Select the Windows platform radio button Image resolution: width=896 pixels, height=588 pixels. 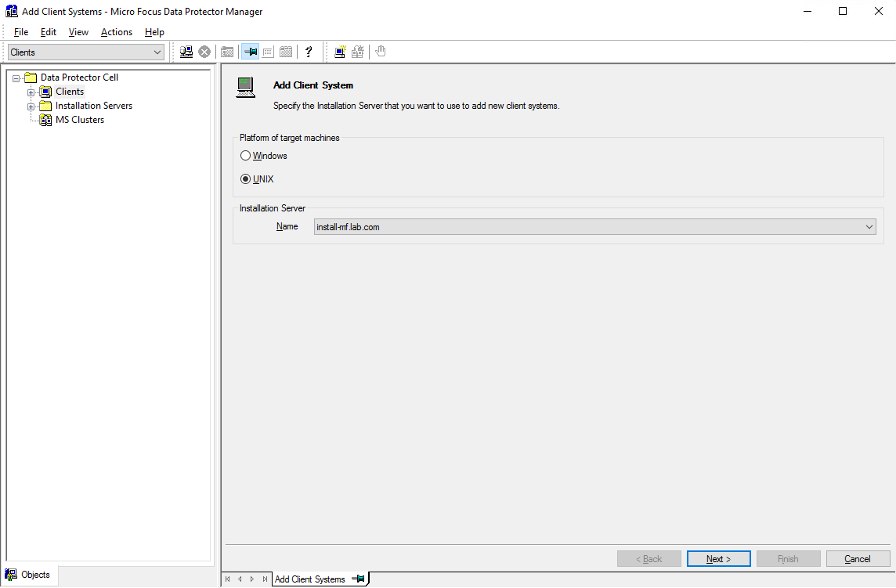246,156
